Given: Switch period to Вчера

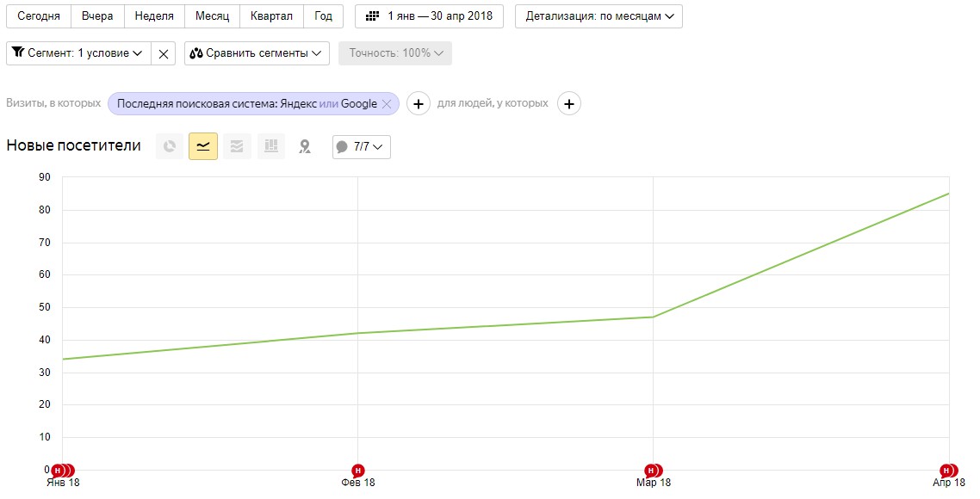Looking at the screenshot, I should 97,16.
